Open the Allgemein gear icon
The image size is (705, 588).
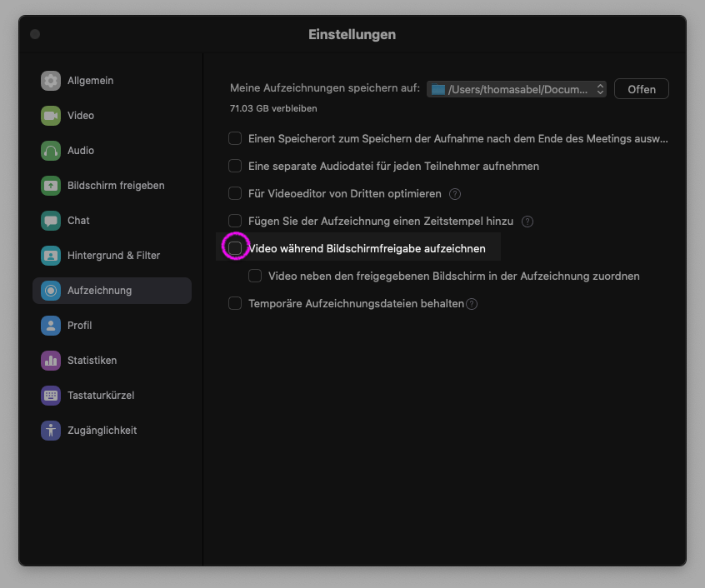coord(51,81)
